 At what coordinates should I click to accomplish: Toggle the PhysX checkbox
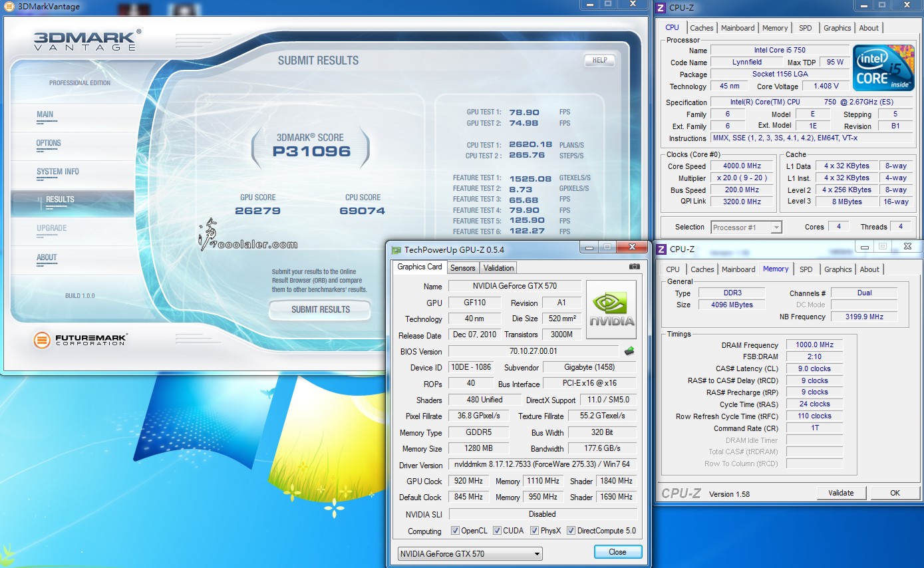(534, 531)
